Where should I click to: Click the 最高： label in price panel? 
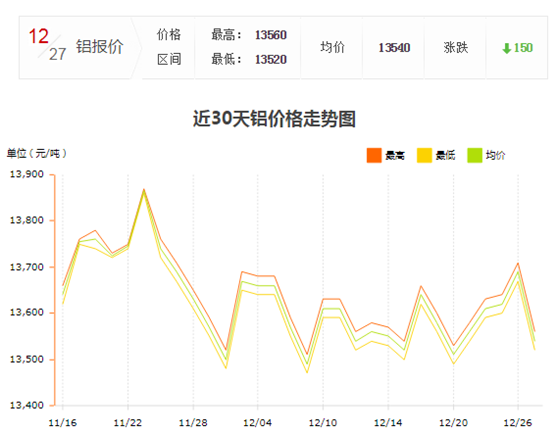click(227, 35)
